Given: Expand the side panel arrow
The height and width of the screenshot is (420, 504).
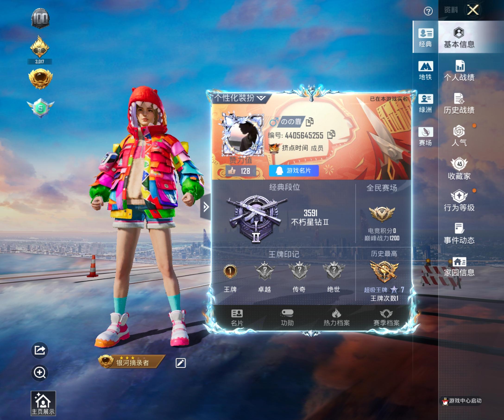Looking at the screenshot, I should [x=206, y=207].
